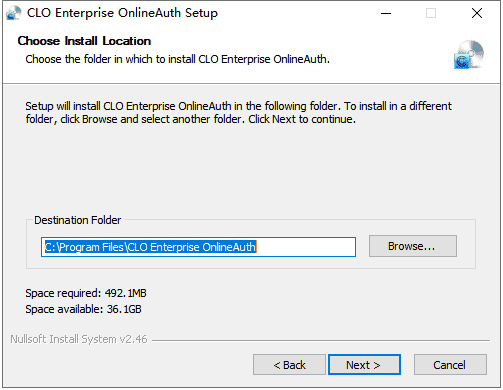Click the greyed-out maximize window button

click(x=431, y=13)
